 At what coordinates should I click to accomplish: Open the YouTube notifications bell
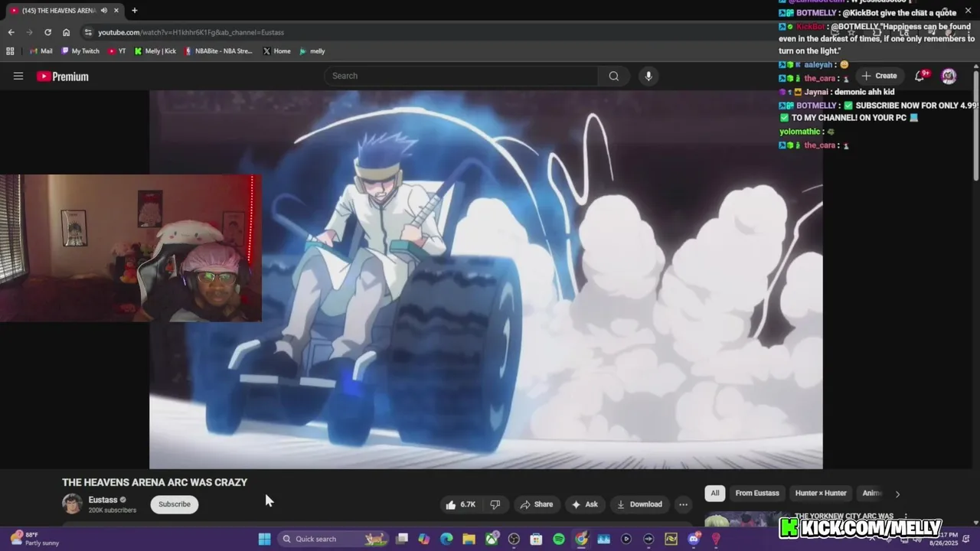point(920,76)
